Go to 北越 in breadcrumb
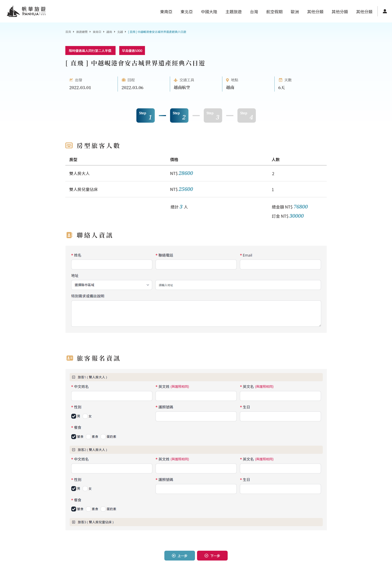392x583 pixels. pyautogui.click(x=120, y=32)
